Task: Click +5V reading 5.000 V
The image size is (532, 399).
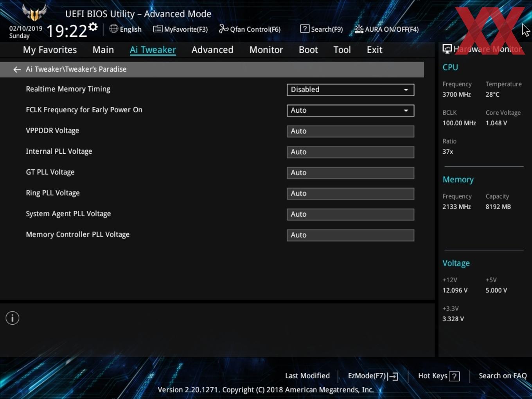Action: tap(496, 291)
